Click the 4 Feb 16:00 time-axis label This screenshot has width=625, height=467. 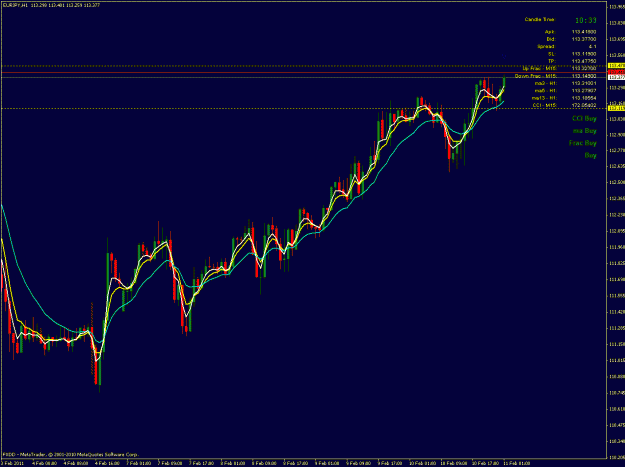coord(107,463)
